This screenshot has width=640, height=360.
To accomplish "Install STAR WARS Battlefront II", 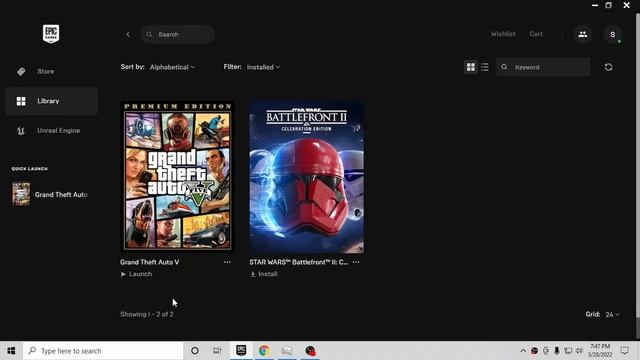I will click(264, 274).
